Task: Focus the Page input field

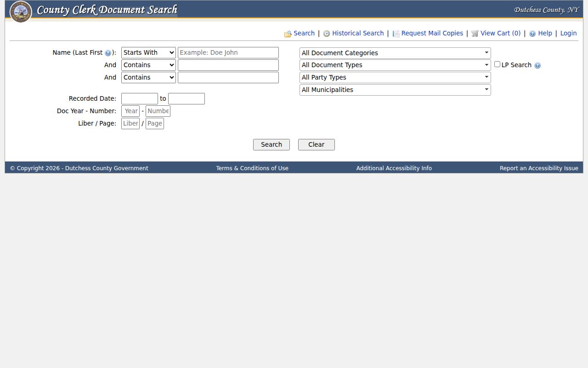Action: point(155,124)
